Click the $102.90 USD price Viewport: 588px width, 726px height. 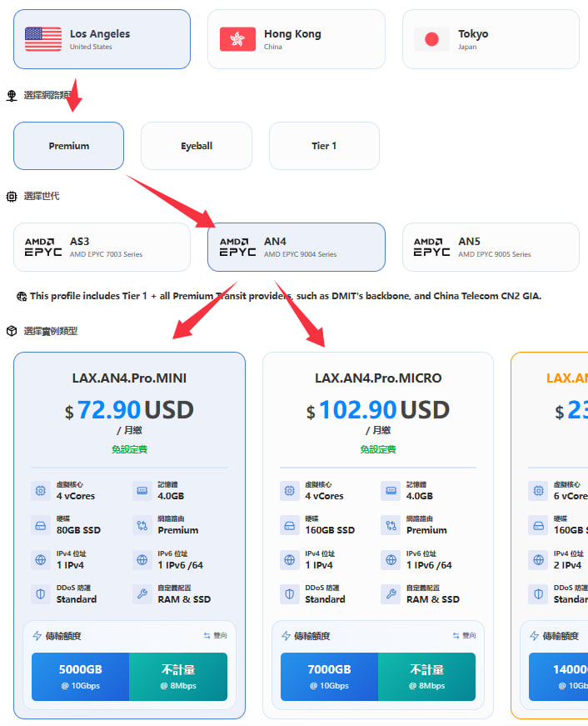point(378,410)
